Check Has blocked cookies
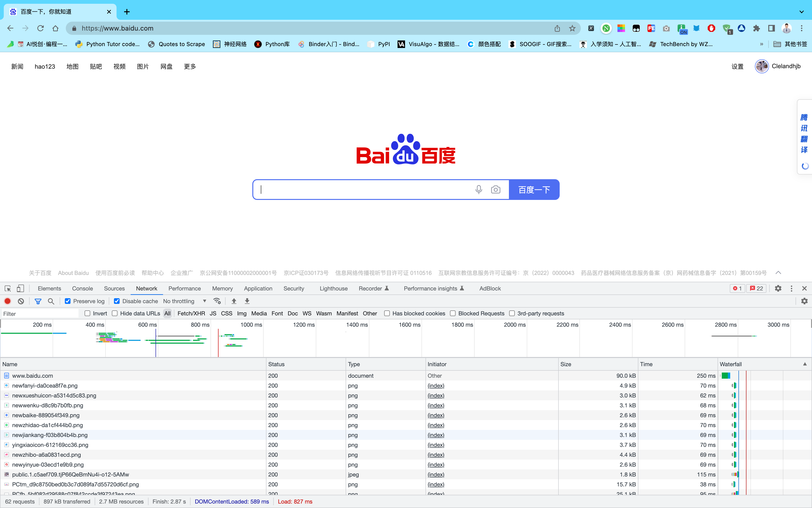 (387, 313)
